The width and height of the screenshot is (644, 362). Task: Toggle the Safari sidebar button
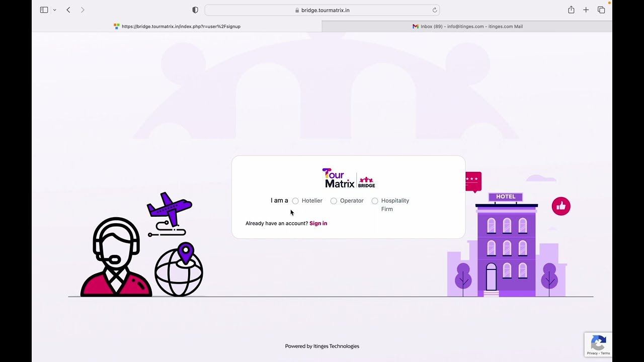[x=44, y=10]
